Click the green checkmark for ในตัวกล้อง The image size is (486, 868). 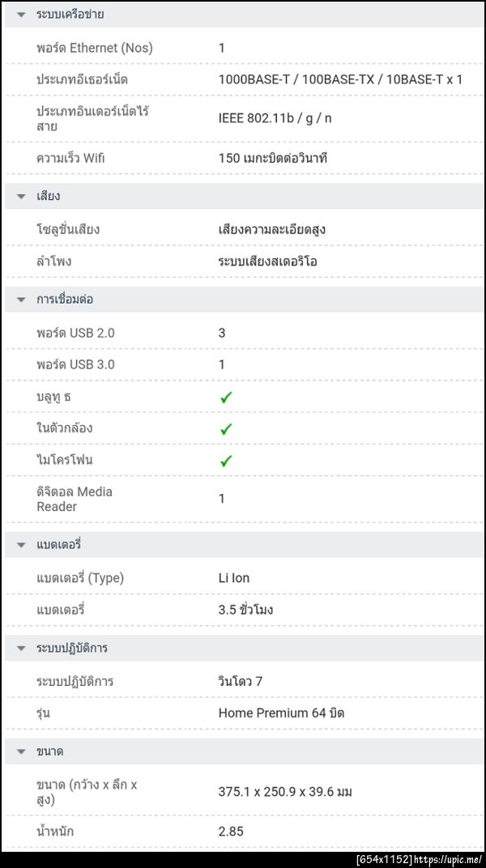tap(226, 428)
